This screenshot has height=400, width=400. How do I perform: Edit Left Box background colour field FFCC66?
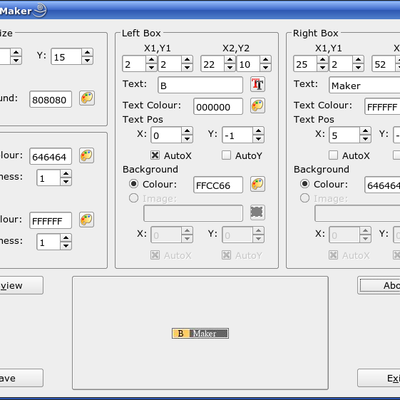pyautogui.click(x=218, y=185)
